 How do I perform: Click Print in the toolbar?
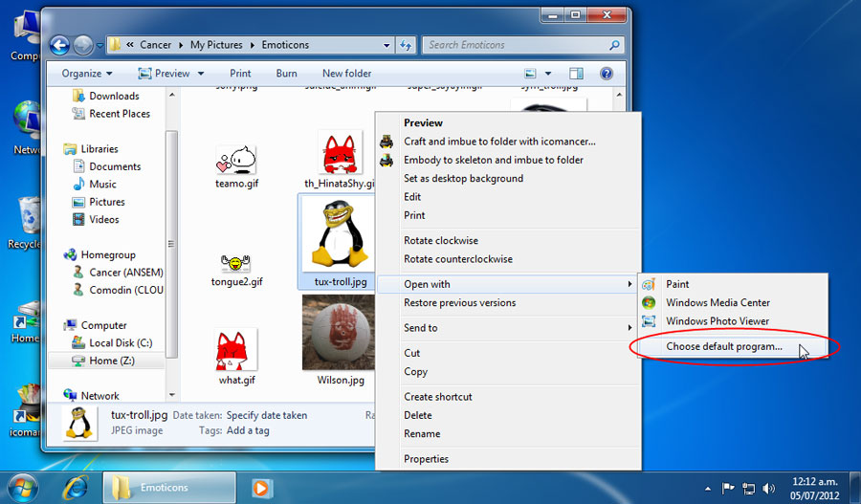coord(240,74)
